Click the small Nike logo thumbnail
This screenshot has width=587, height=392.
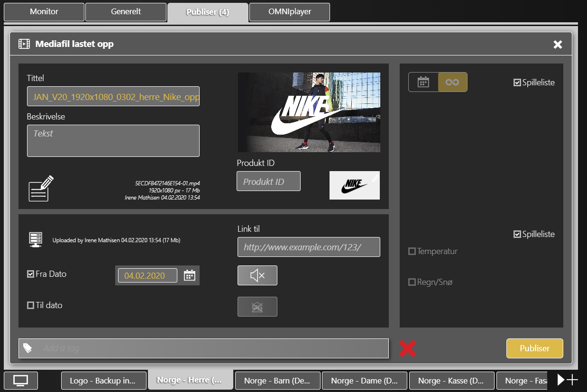point(355,185)
